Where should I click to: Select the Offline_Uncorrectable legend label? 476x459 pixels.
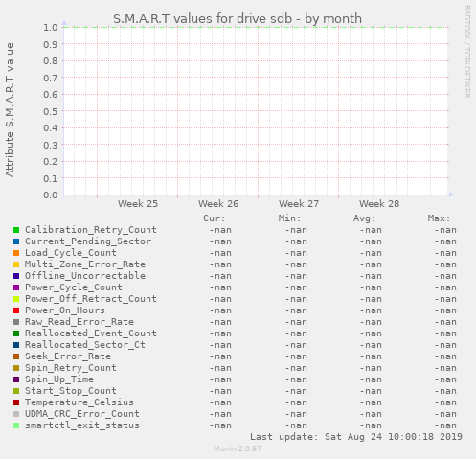pyautogui.click(x=85, y=276)
